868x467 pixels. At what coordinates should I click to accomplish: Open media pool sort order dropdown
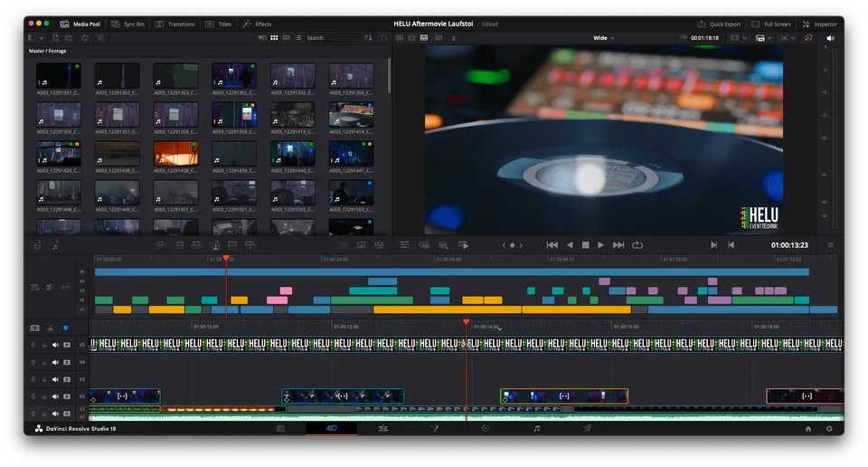point(368,38)
